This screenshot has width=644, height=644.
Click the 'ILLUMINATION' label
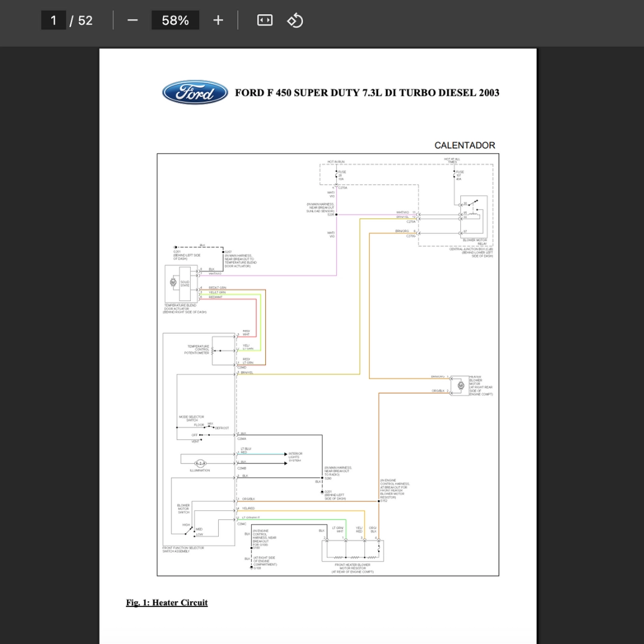(200, 470)
